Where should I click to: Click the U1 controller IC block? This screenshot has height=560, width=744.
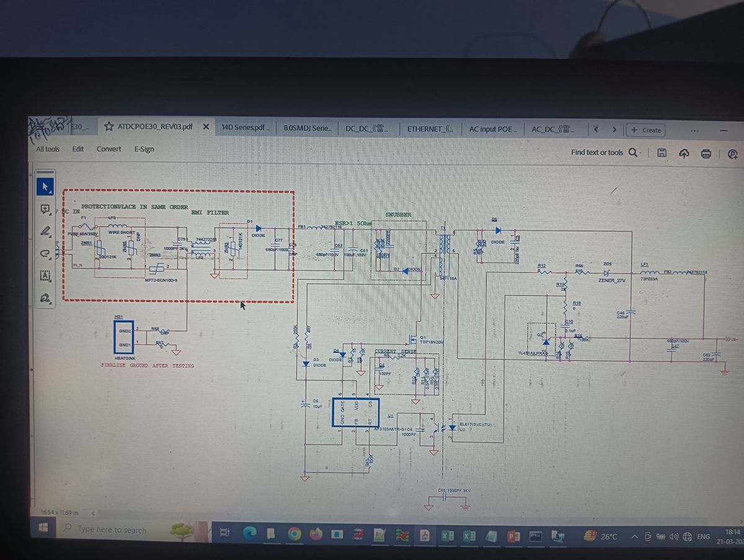tap(357, 413)
